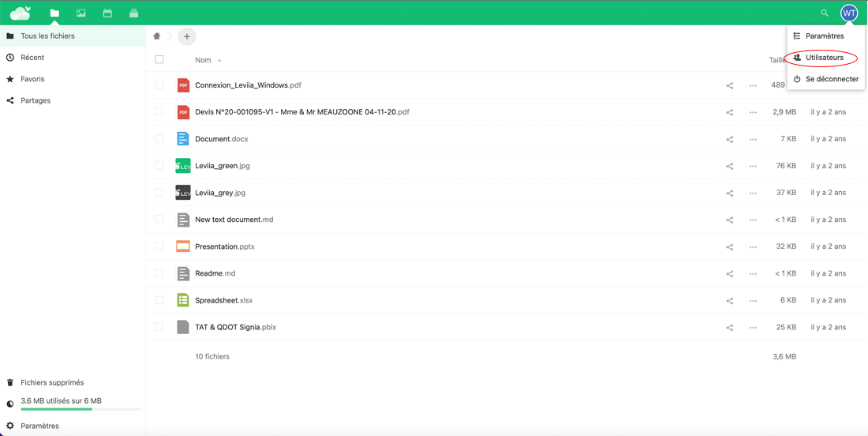Open more actions for New text document.md
The width and height of the screenshot is (868, 436).
click(753, 220)
